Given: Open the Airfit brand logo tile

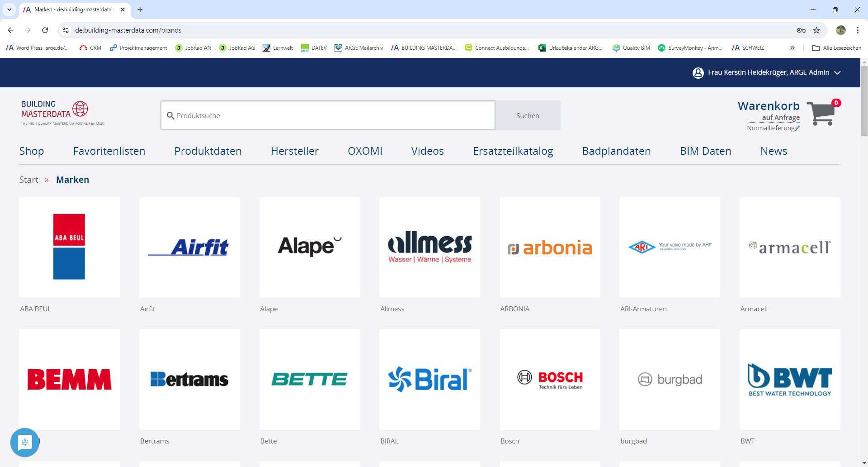Looking at the screenshot, I should click(189, 247).
